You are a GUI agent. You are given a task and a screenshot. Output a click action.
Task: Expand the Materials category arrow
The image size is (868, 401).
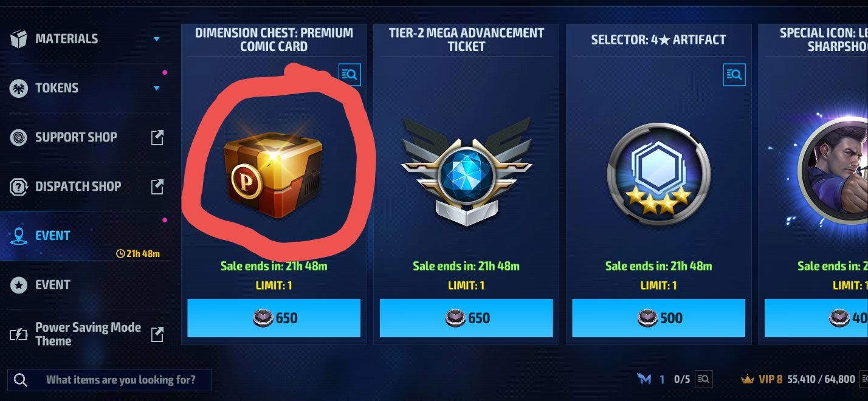(x=157, y=39)
